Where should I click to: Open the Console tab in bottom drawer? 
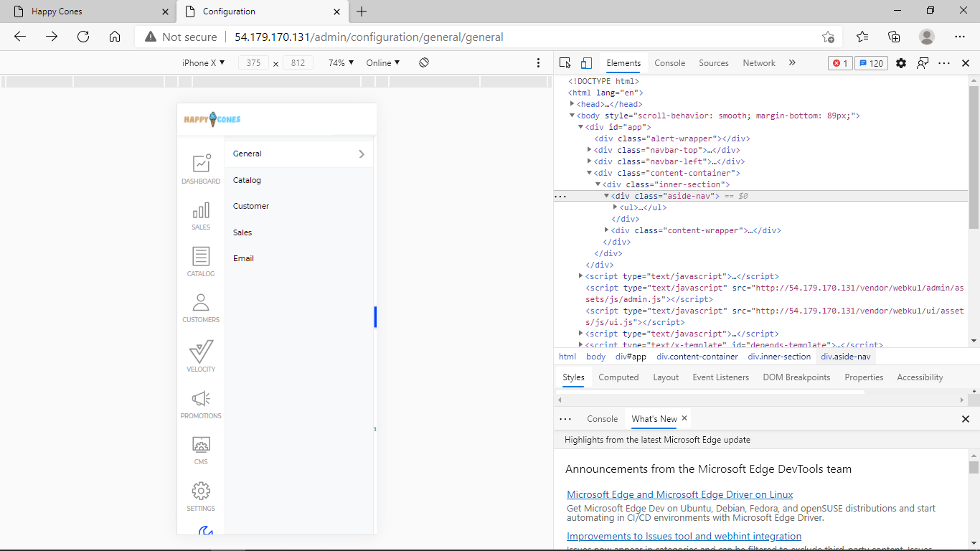coord(602,419)
